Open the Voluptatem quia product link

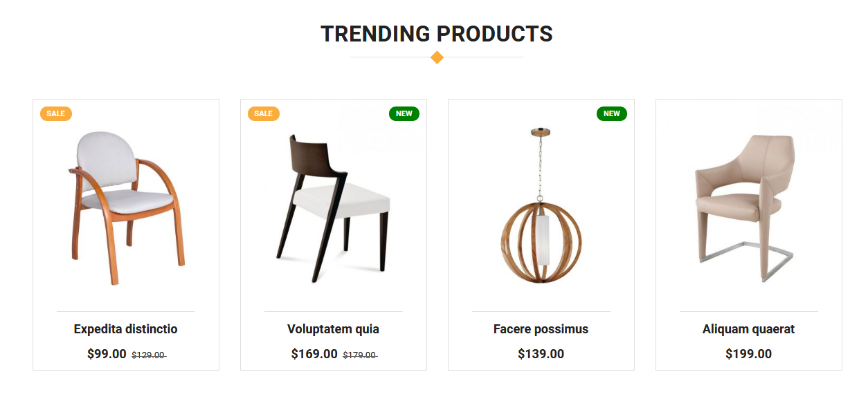(333, 329)
